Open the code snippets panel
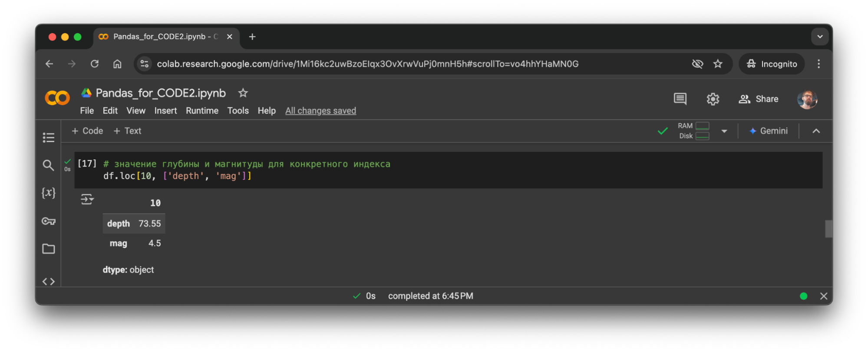Image resolution: width=868 pixels, height=352 pixels. (48, 281)
